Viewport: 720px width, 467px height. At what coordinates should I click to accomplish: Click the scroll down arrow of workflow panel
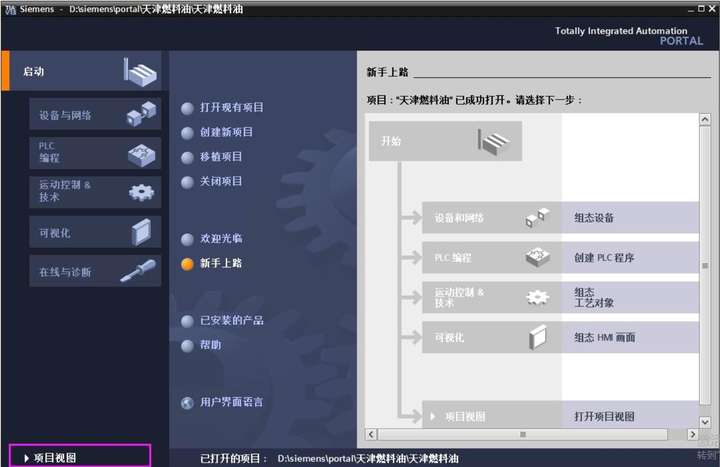(705, 421)
